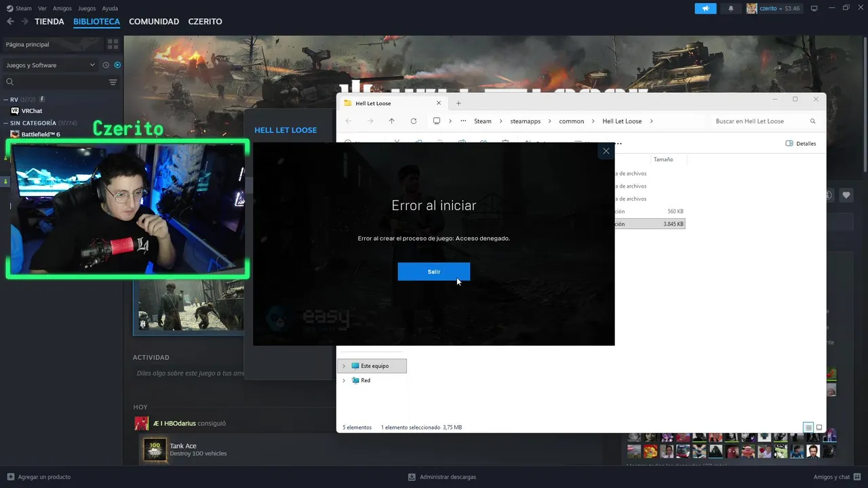Image resolution: width=868 pixels, height=488 pixels.
Task: Click Steam forward arrow
Action: [24, 22]
